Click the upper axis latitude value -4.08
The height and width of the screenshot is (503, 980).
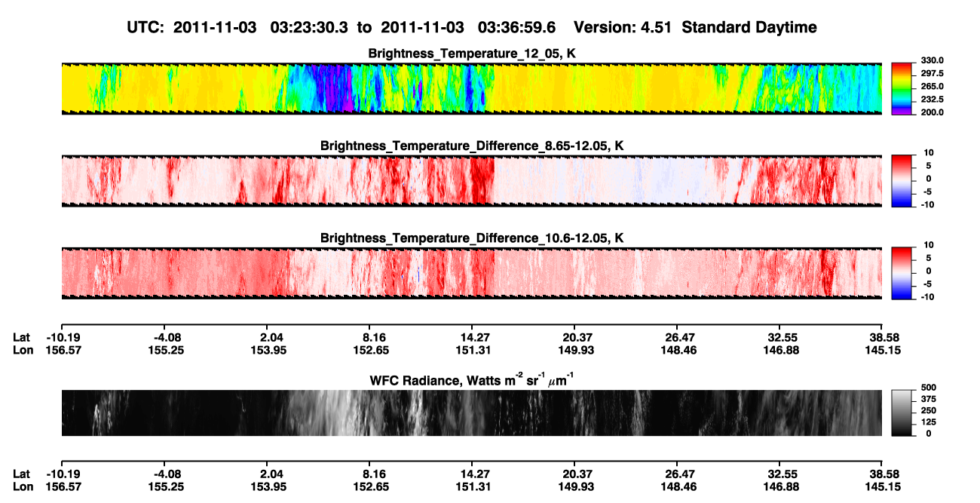tap(164, 337)
